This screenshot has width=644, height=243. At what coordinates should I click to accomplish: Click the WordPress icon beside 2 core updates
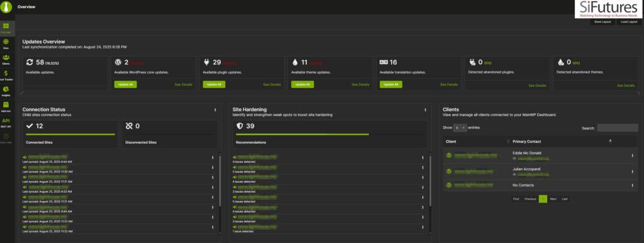118,62
